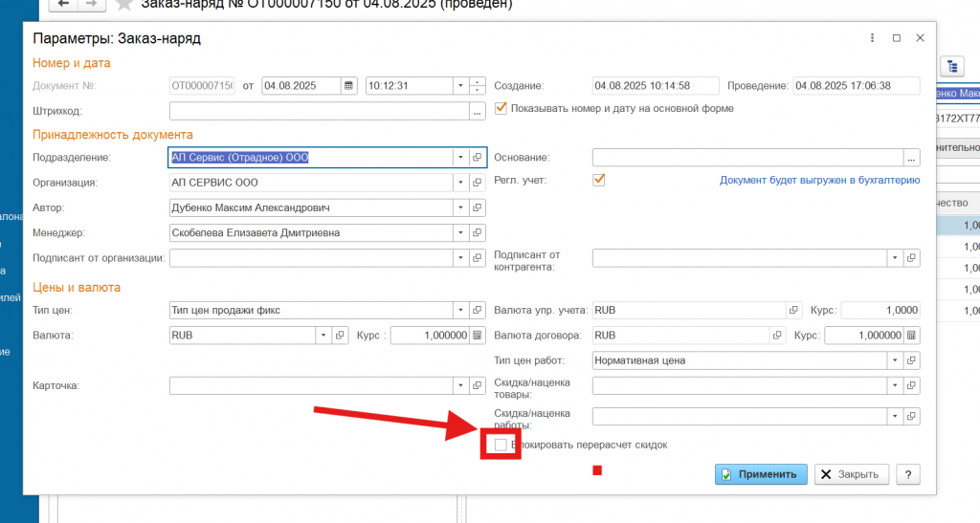Screen dimensions: 980x523
Task: Click the Применить button
Action: pos(761,474)
